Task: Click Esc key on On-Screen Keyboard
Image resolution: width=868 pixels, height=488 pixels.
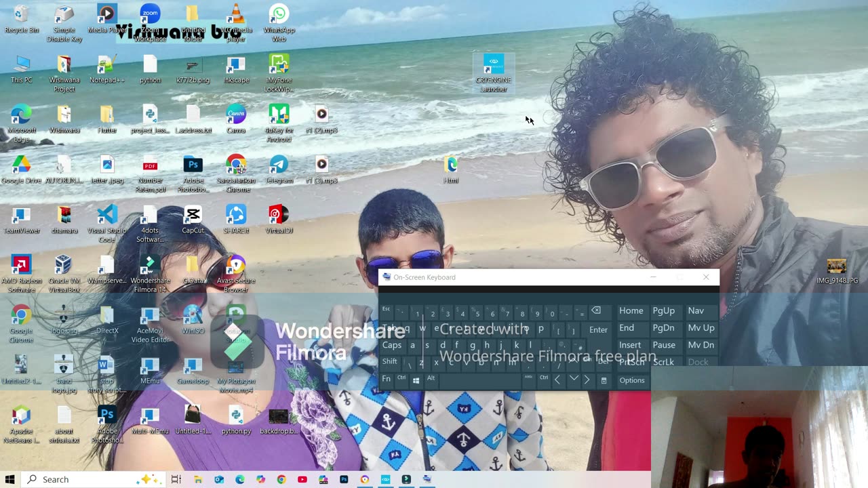Action: tap(386, 310)
